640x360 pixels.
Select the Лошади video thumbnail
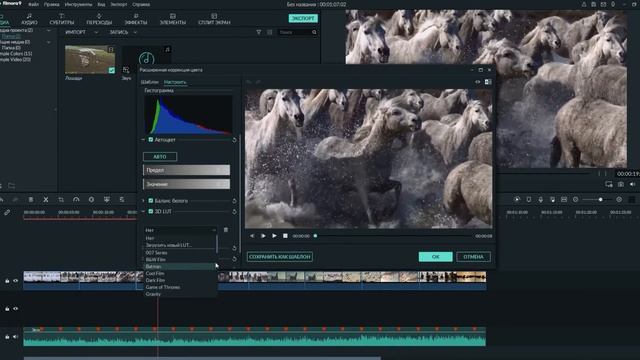point(90,60)
